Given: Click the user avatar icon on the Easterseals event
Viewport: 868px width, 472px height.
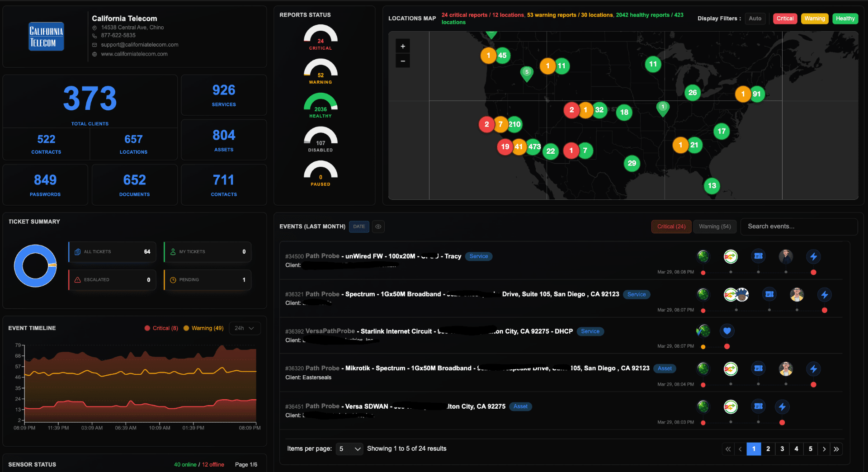Looking at the screenshot, I should coord(786,369).
